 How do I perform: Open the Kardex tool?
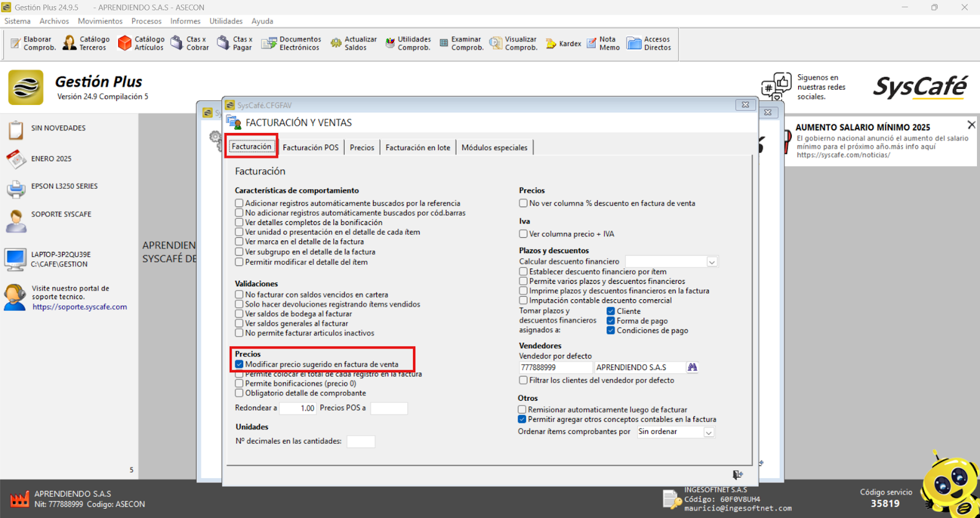click(563, 44)
